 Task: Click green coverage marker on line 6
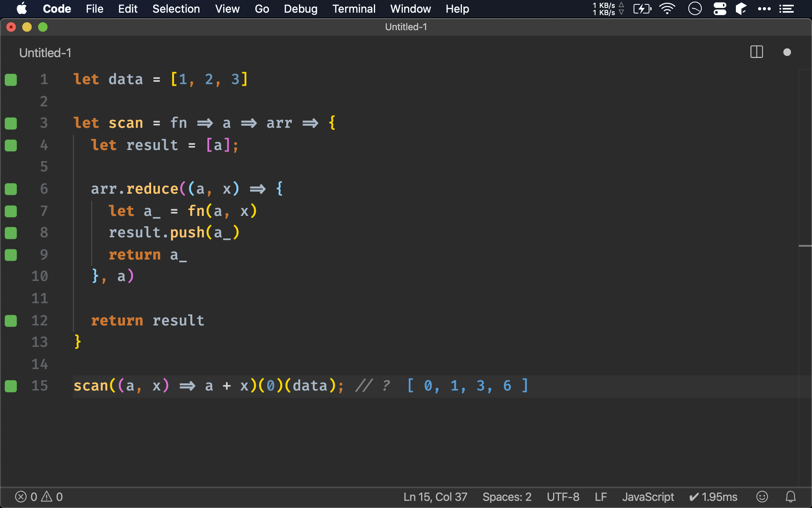click(x=11, y=189)
